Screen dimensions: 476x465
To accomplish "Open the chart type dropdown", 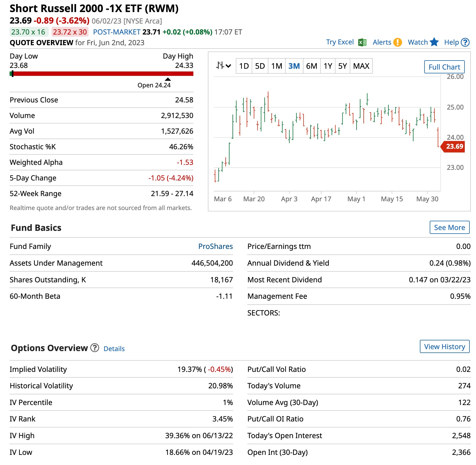I will click(223, 66).
